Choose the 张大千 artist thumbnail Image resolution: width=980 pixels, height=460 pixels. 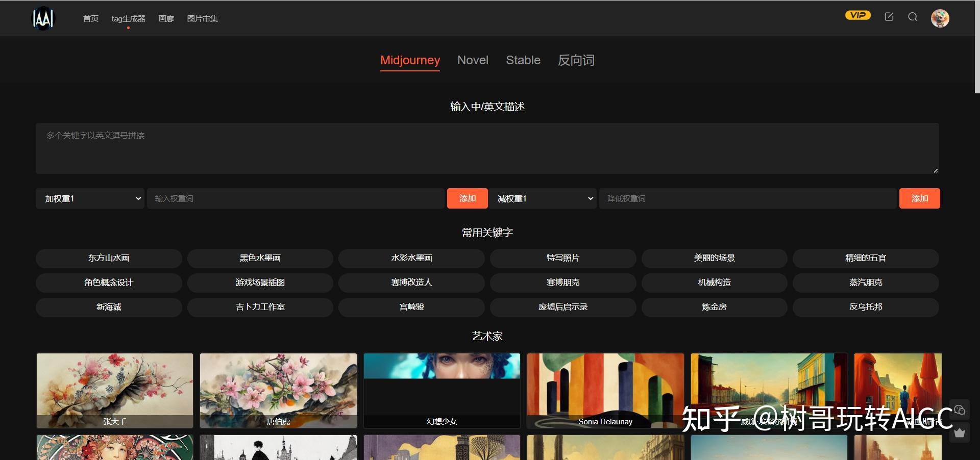click(x=115, y=391)
